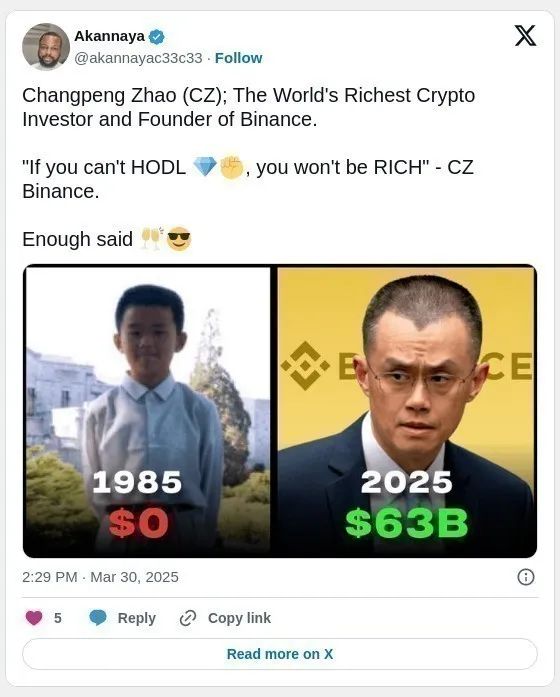Follow the Akannaya account
This screenshot has height=697, width=560.
pyautogui.click(x=239, y=58)
